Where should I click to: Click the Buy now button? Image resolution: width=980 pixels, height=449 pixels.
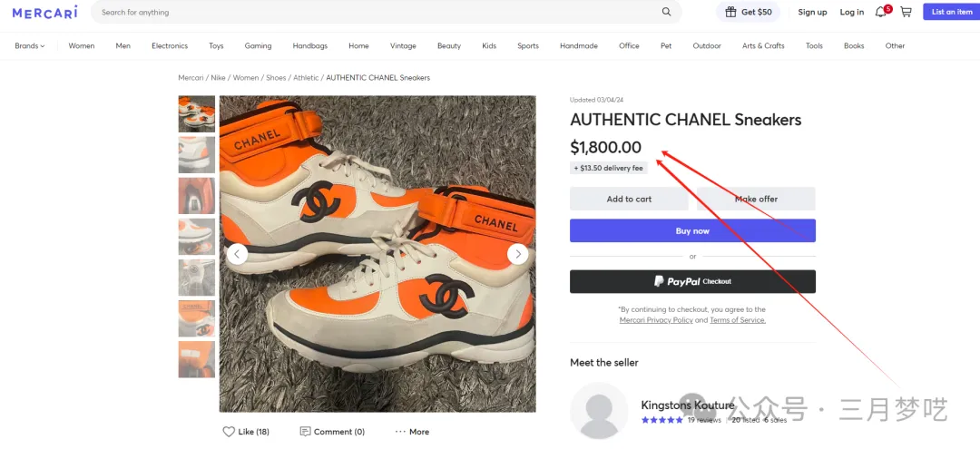coord(692,230)
